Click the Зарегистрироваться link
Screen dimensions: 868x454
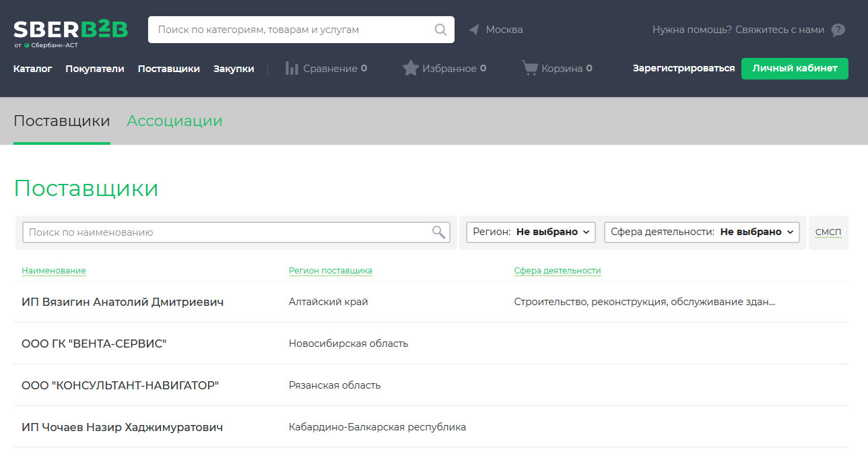683,69
